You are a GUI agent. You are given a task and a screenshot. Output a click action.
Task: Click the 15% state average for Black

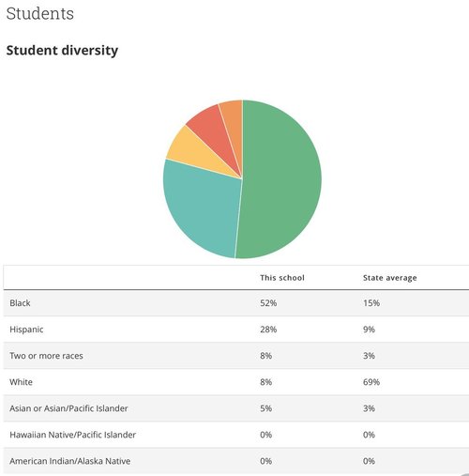(x=371, y=303)
